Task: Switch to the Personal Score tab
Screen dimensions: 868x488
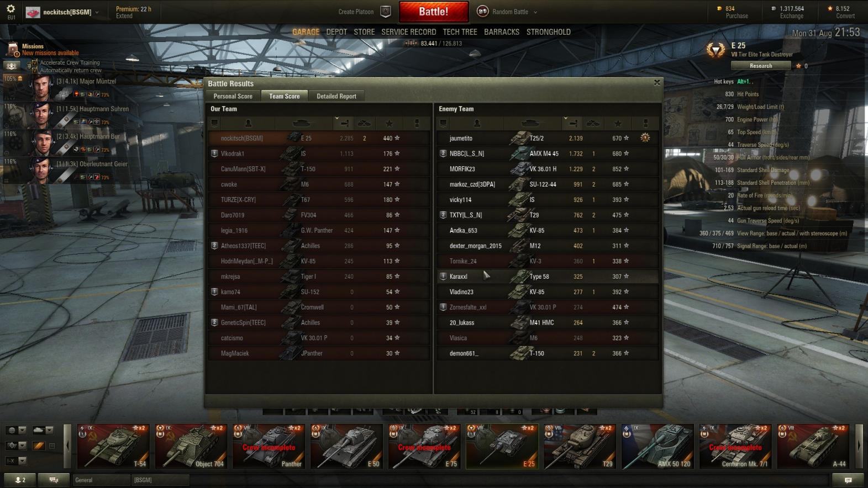Action: 233,96
